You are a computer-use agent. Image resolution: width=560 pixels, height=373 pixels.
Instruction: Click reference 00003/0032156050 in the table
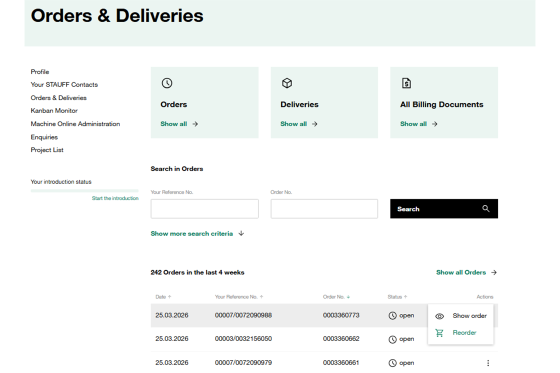243,339
